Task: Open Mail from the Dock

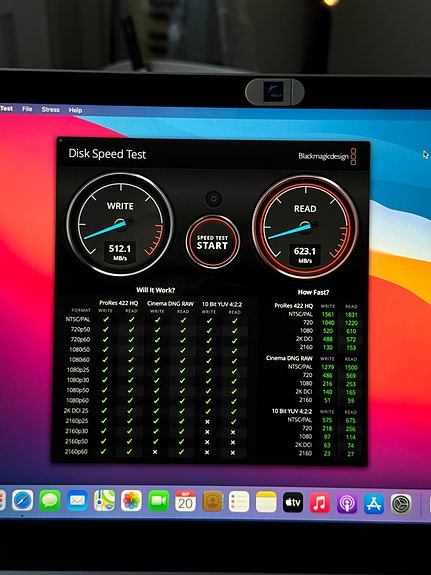Action: (77, 500)
